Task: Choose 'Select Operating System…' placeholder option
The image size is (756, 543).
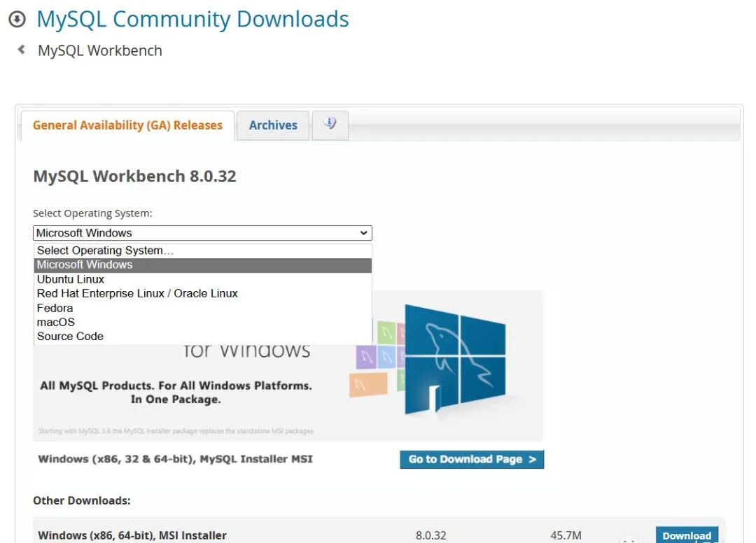Action: (202, 251)
